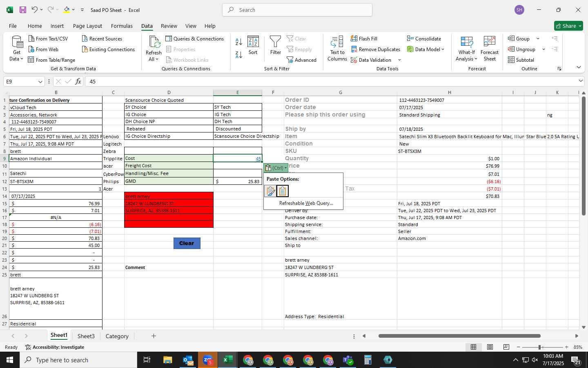
Task: Open Recent Sources
Action: (102, 38)
